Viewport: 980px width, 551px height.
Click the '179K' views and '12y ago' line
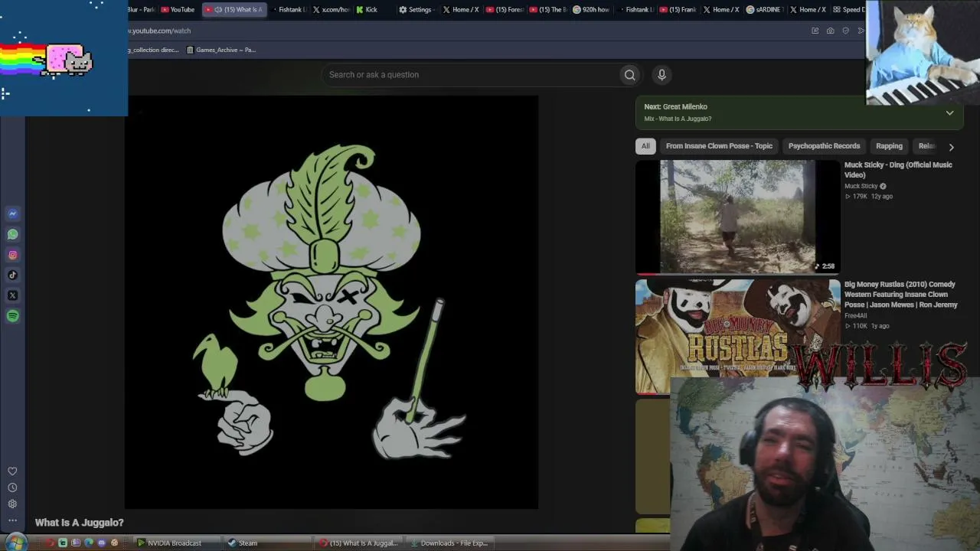coord(869,197)
